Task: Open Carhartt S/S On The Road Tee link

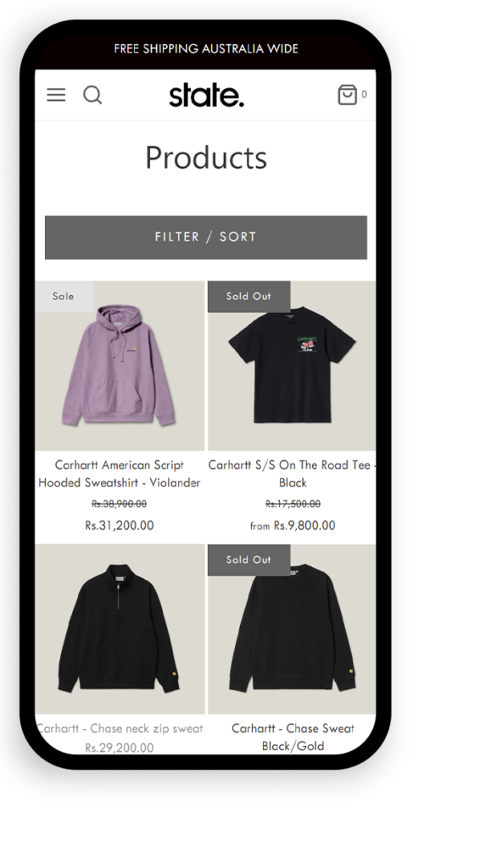Action: (x=292, y=474)
